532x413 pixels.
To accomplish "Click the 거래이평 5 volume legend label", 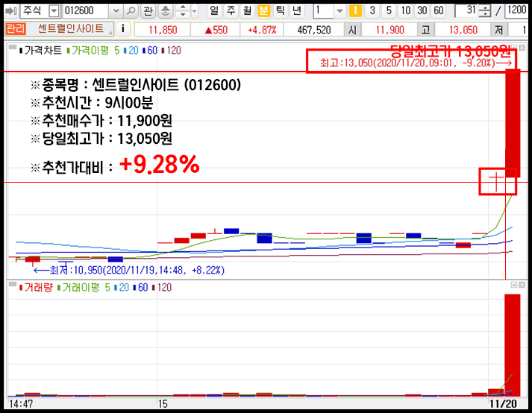I will coord(84,288).
